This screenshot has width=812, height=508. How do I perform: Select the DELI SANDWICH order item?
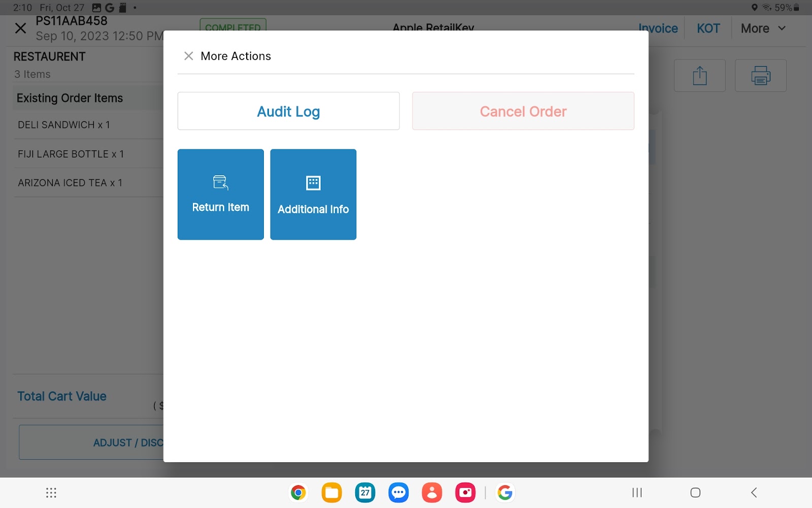click(64, 125)
